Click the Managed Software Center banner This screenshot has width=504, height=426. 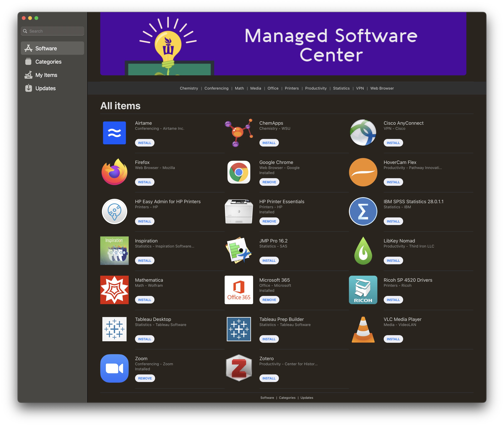pyautogui.click(x=283, y=44)
